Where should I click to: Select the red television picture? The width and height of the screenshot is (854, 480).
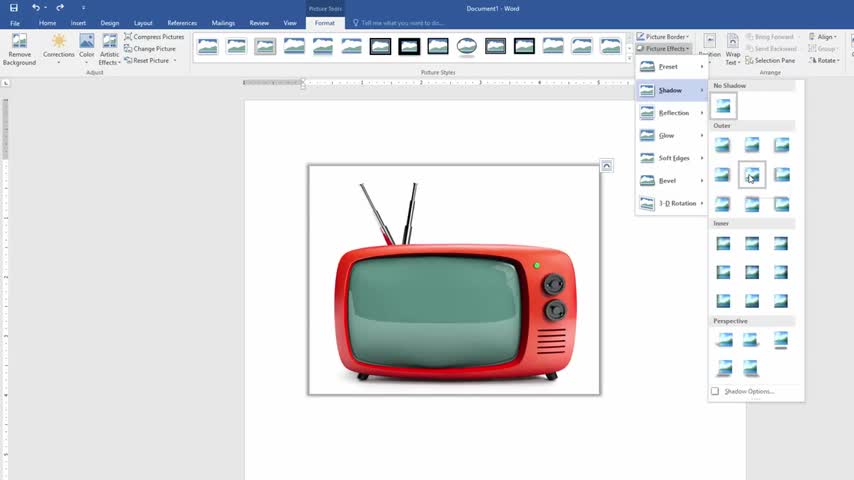click(x=454, y=280)
